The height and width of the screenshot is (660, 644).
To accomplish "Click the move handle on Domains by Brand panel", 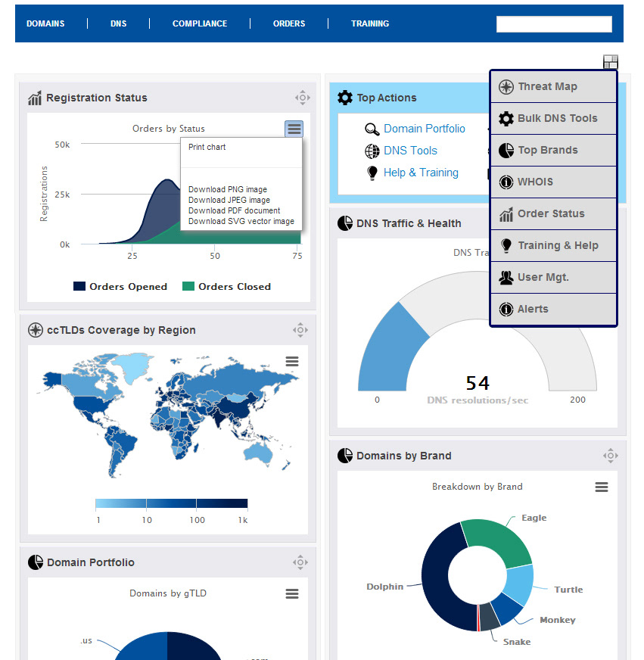I will (611, 456).
